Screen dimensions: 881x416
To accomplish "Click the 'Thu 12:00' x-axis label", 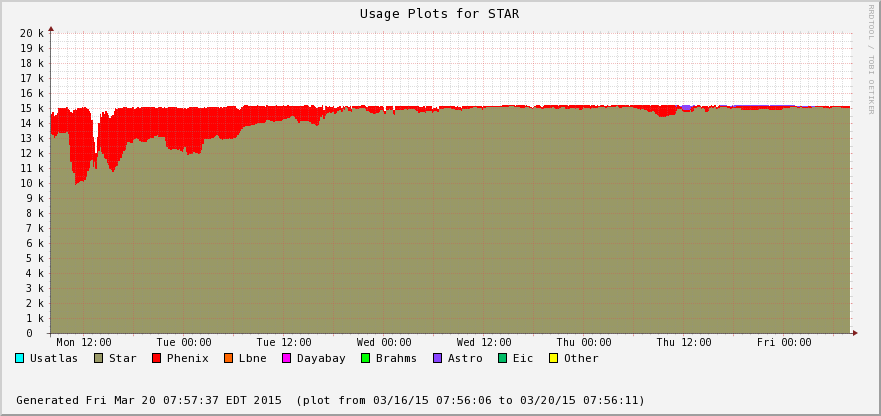I will (684, 342).
